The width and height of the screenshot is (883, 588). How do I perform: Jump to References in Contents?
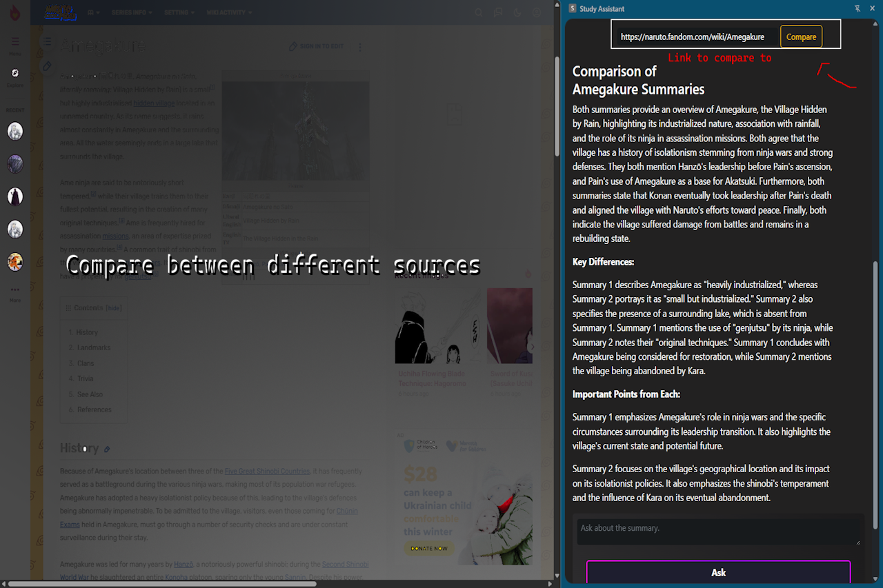(94, 409)
